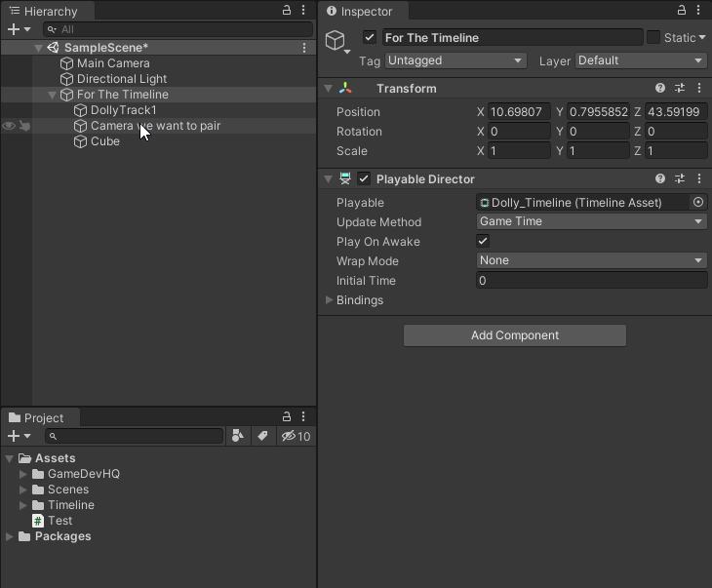Screen dimensions: 712x588
Task: Select the Cube object
Action: 105,141
